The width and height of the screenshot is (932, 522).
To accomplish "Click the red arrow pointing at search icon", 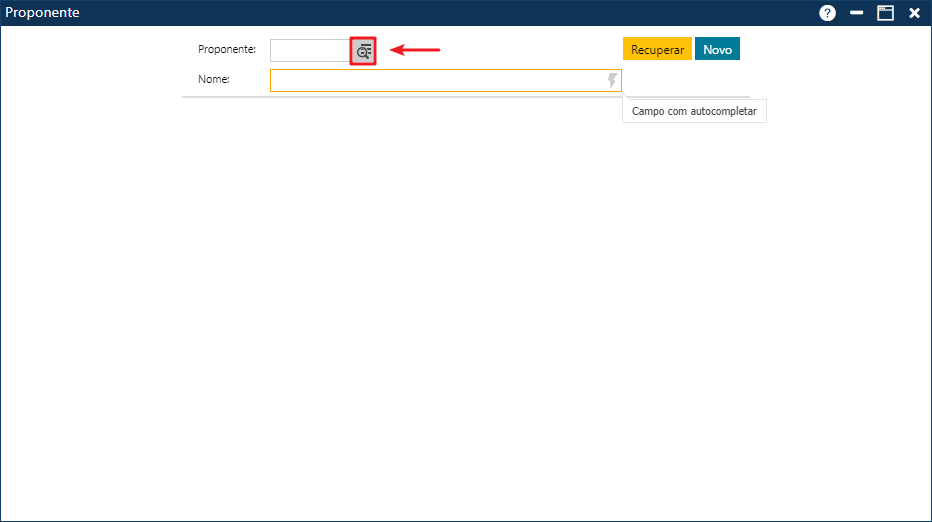I will (x=415, y=50).
